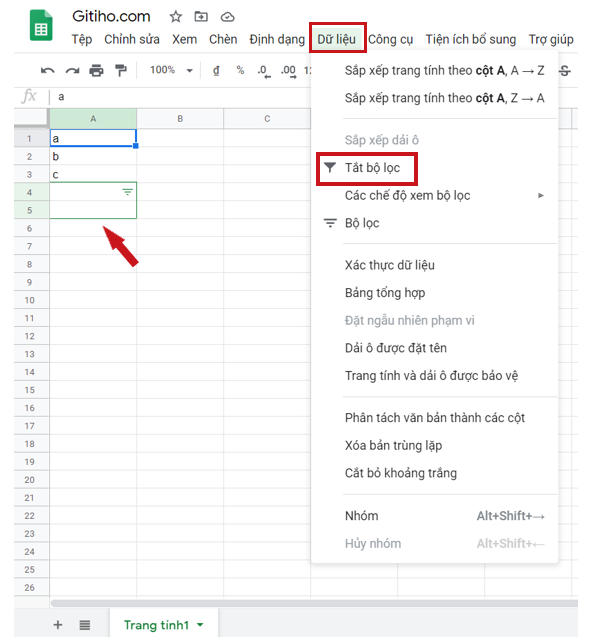Open the Chèn menu
Viewport: 591px width, 637px height.
click(x=223, y=39)
